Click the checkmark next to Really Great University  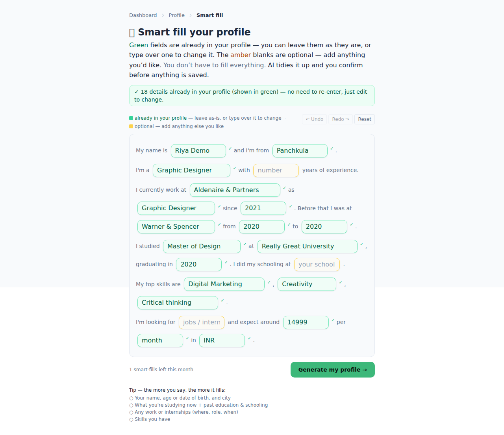point(361,244)
